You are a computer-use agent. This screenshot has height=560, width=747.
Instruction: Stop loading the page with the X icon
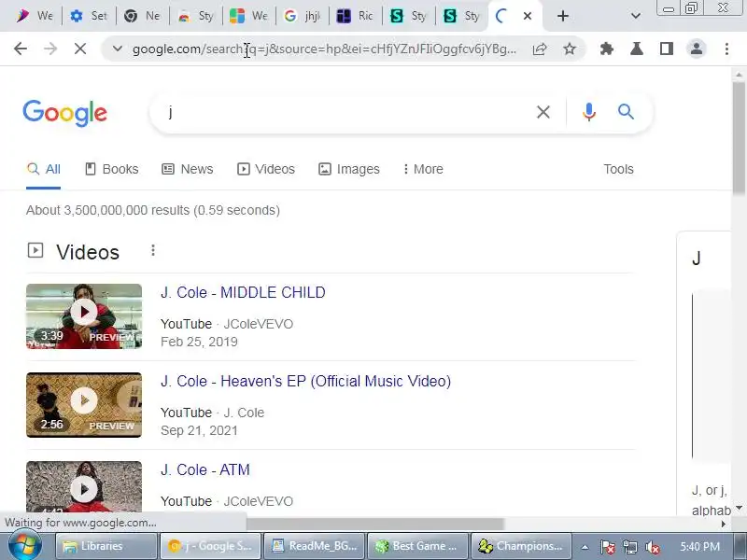tap(80, 49)
